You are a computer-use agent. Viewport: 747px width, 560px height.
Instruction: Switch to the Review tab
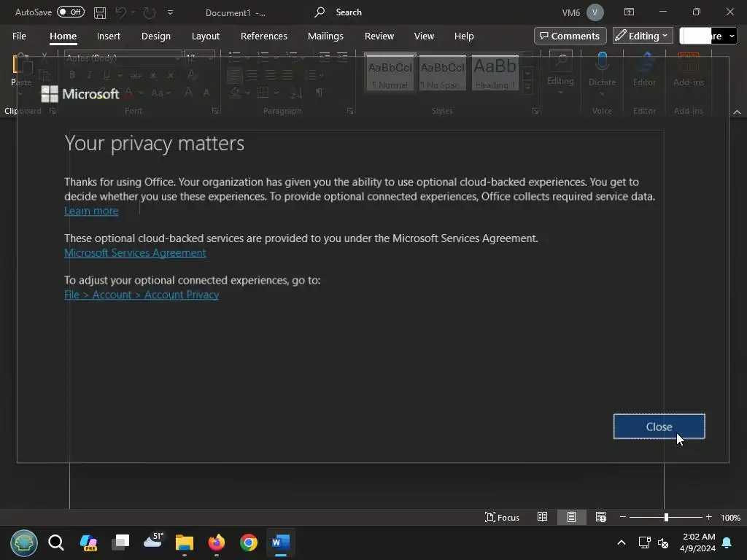(x=379, y=36)
